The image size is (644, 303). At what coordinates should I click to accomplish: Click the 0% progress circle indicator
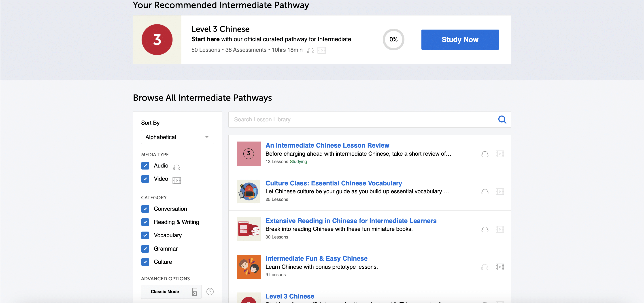coord(393,39)
